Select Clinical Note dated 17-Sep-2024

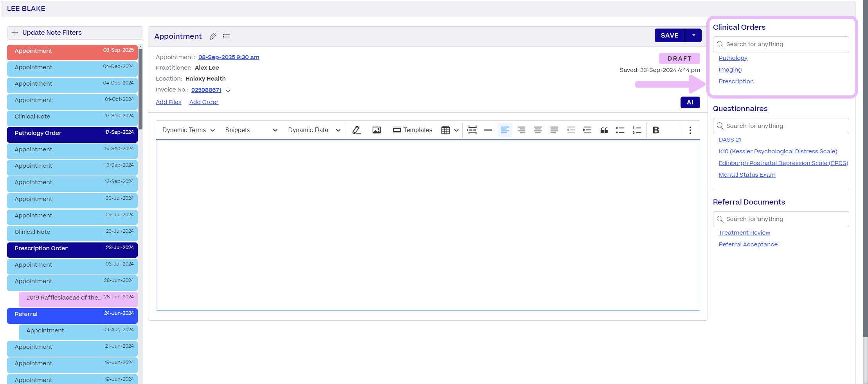(x=72, y=118)
